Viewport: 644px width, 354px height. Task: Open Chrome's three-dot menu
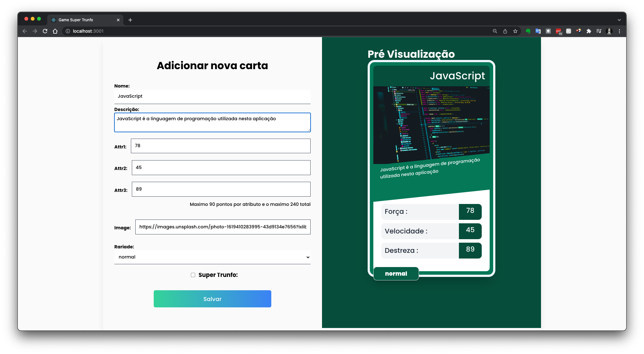619,31
